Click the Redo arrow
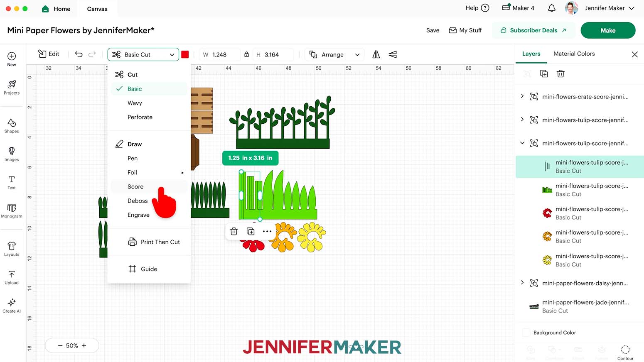644x362 pixels. [92, 54]
